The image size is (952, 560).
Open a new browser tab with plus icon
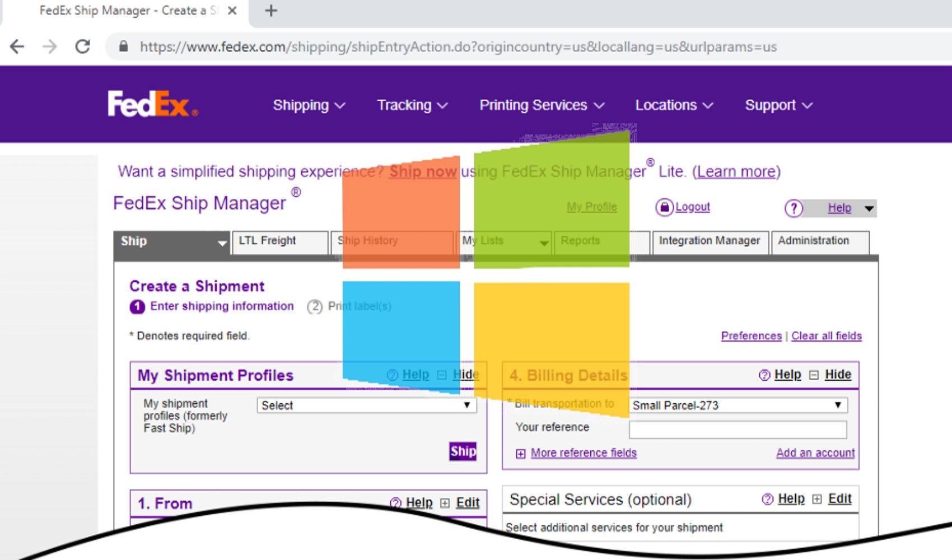click(x=271, y=11)
